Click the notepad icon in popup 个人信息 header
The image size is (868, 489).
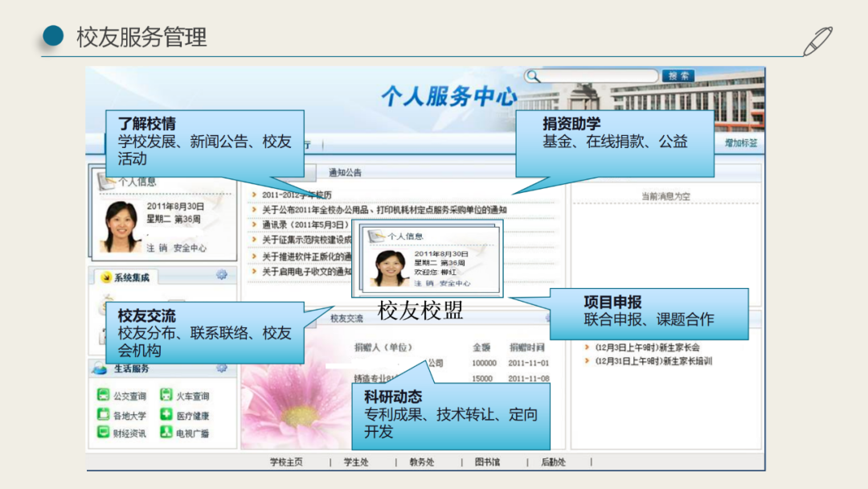pos(376,236)
